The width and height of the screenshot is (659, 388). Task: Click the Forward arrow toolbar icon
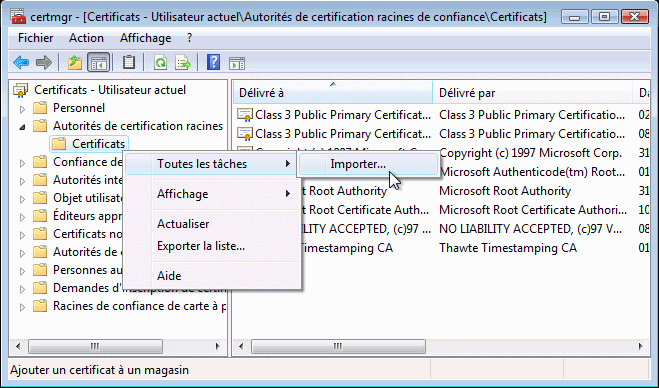click(44, 63)
